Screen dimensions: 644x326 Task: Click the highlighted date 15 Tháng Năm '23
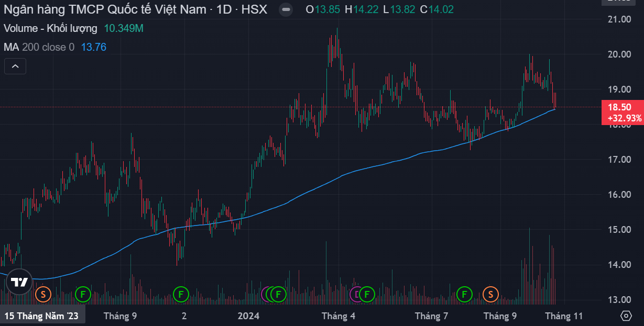pos(42,316)
